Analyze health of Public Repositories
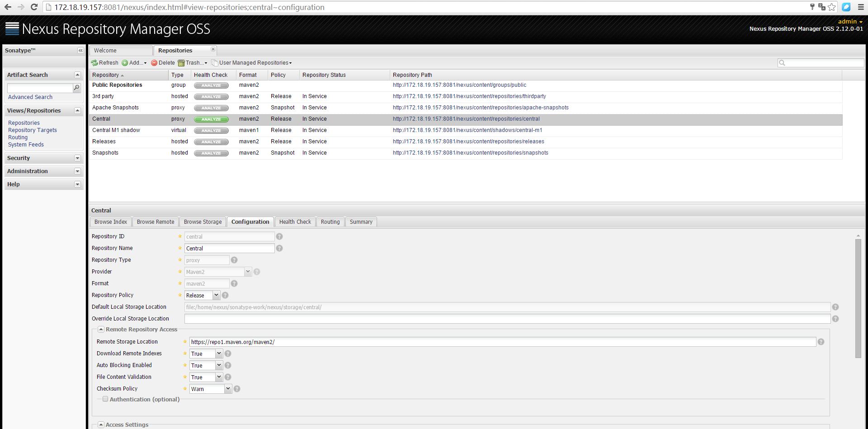The height and width of the screenshot is (429, 868). 211,85
